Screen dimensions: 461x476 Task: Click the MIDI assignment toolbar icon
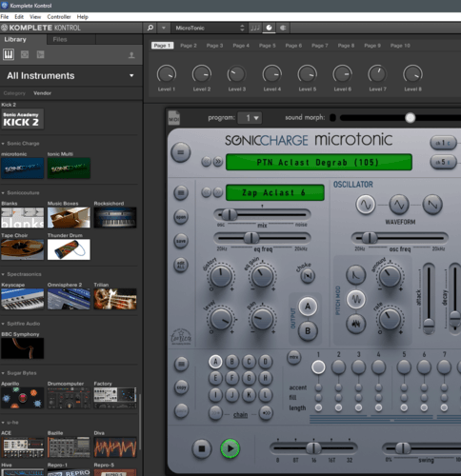(x=283, y=28)
